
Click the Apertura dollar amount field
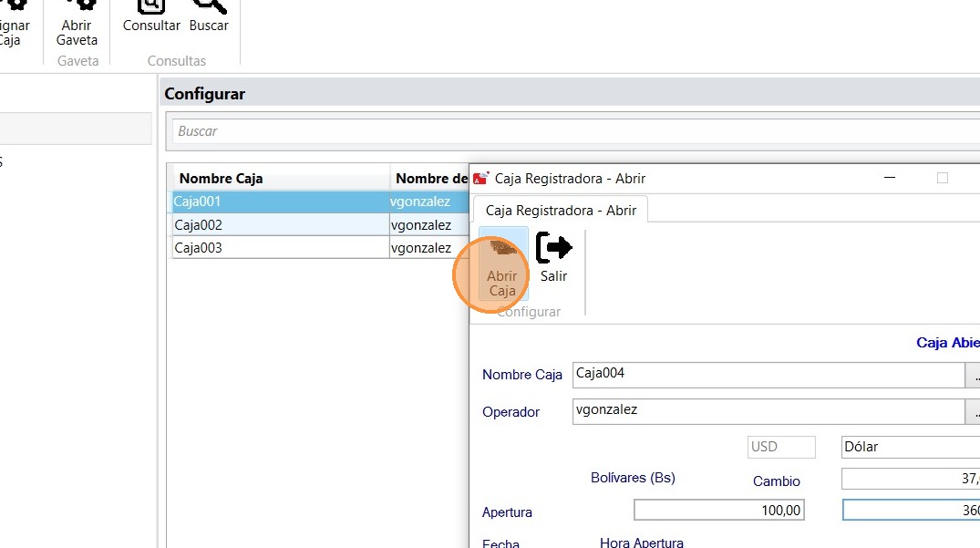click(x=912, y=510)
